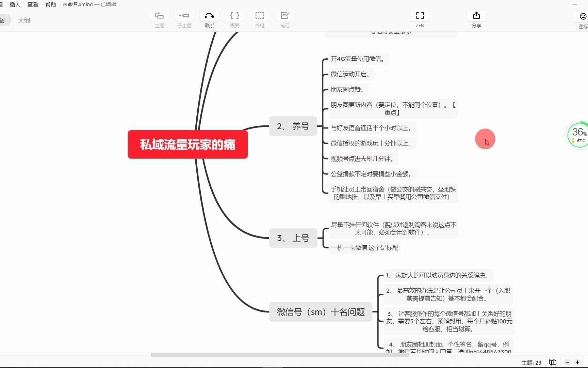Image resolution: width=588 pixels, height=368 pixels.
Task: Open the map overview book icon
Action: pos(553,362)
